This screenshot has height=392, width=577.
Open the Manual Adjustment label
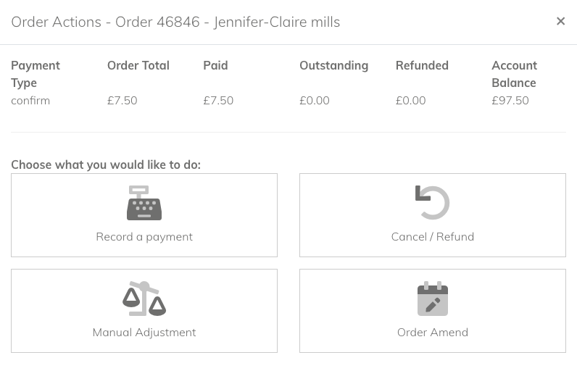click(x=144, y=333)
